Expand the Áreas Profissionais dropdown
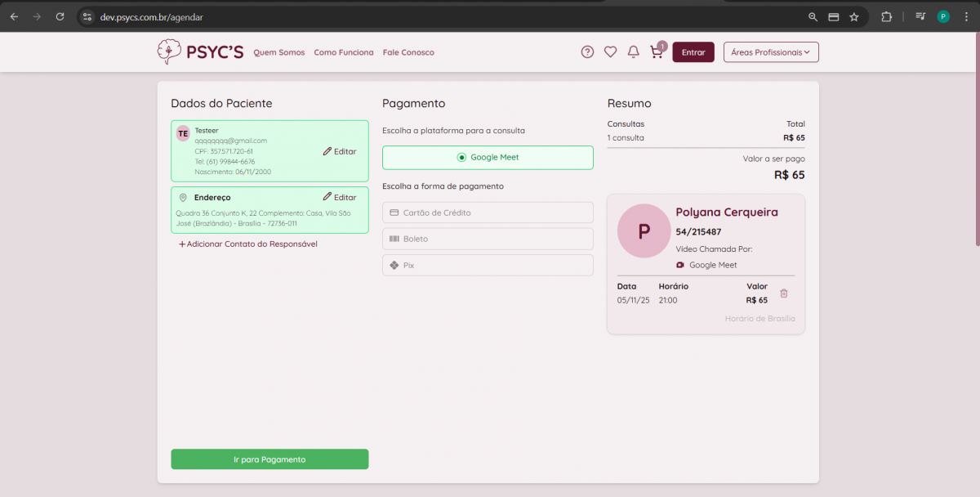This screenshot has height=497, width=980. [770, 52]
